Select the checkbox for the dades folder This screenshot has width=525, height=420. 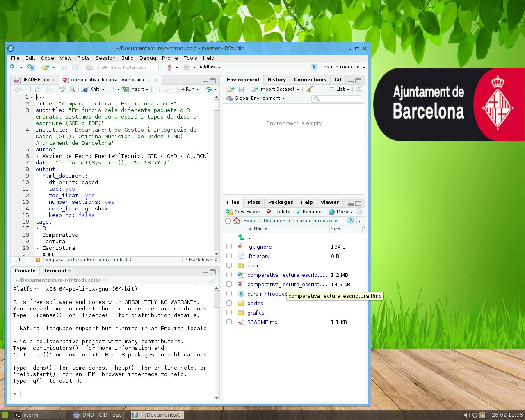[x=229, y=303]
